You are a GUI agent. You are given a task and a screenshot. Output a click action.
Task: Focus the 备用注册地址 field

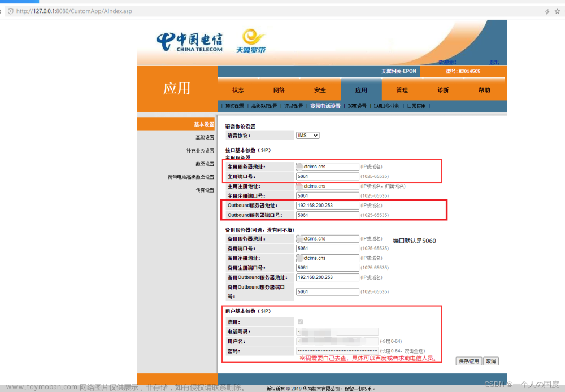[327, 258]
